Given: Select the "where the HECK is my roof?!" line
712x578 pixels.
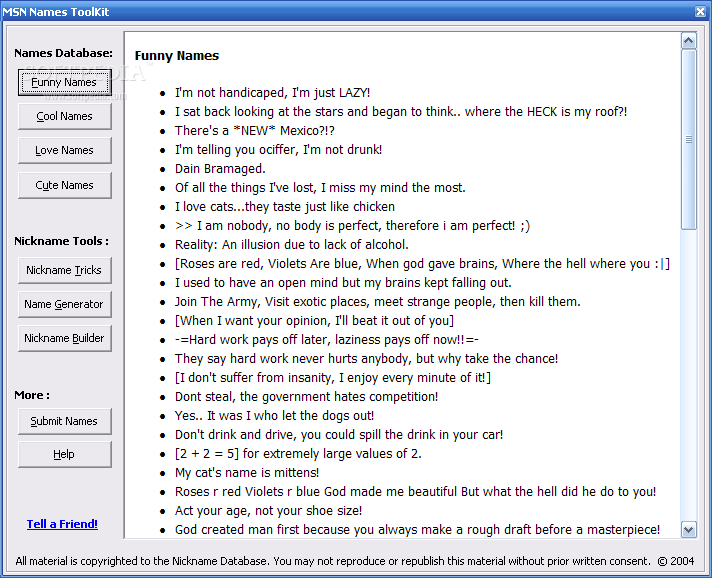Looking at the screenshot, I should [401, 112].
